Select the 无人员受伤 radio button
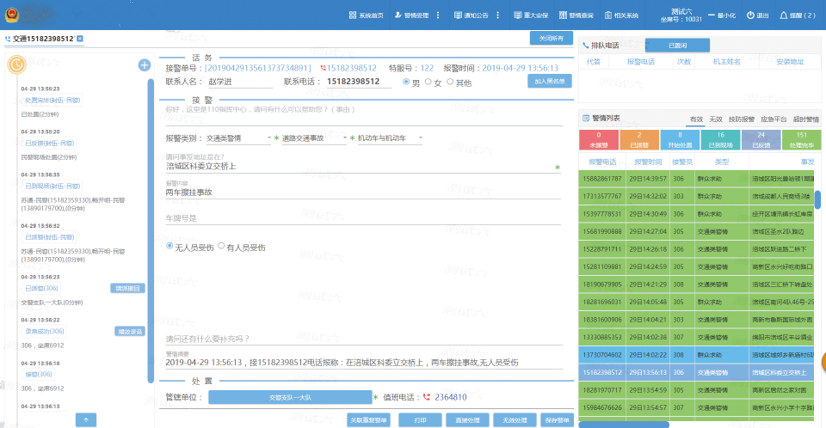 [x=170, y=246]
